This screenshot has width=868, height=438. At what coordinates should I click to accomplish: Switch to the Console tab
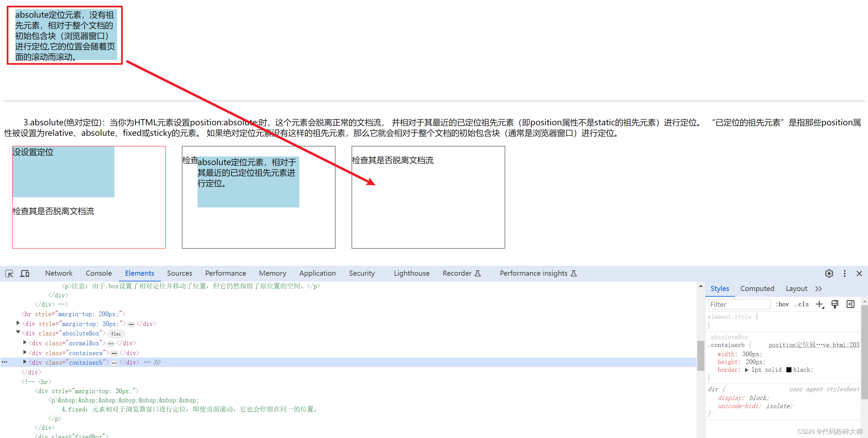pos(98,274)
